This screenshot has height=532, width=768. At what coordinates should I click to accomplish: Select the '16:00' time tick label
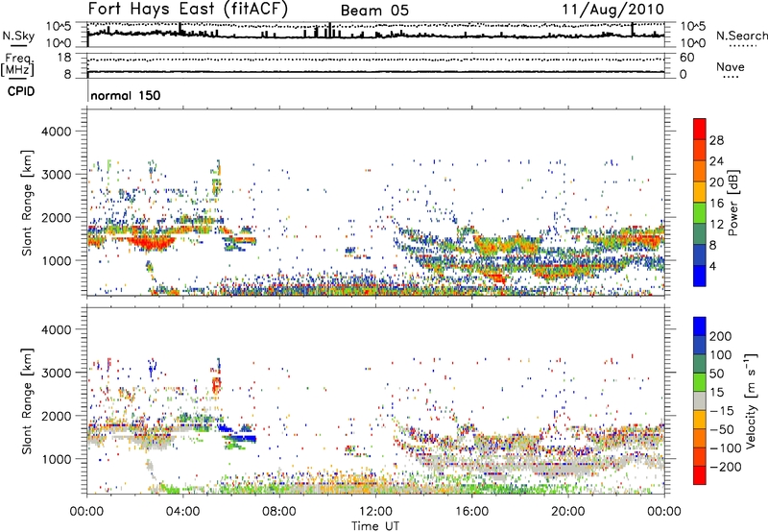click(471, 512)
